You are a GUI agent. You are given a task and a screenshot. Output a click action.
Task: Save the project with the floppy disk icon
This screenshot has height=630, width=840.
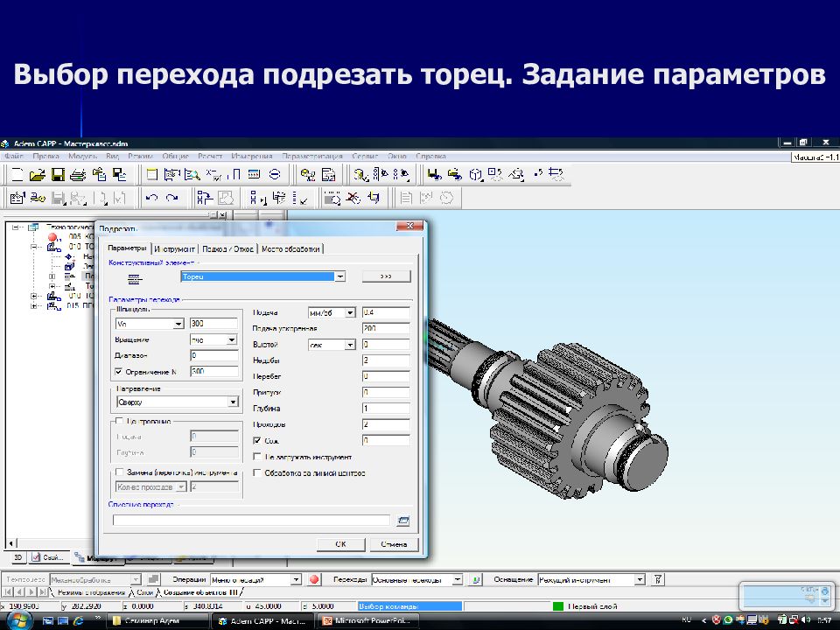(x=58, y=174)
